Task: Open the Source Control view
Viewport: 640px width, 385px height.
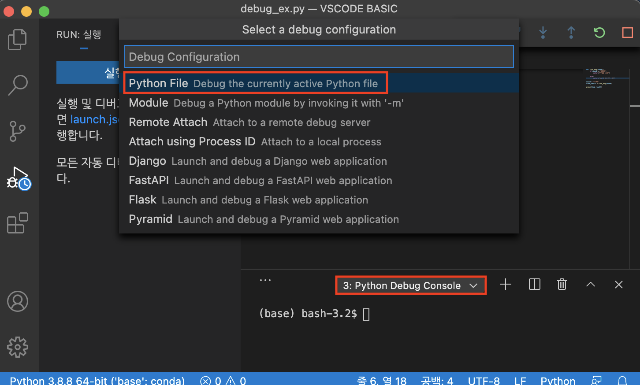Action: pos(17,131)
